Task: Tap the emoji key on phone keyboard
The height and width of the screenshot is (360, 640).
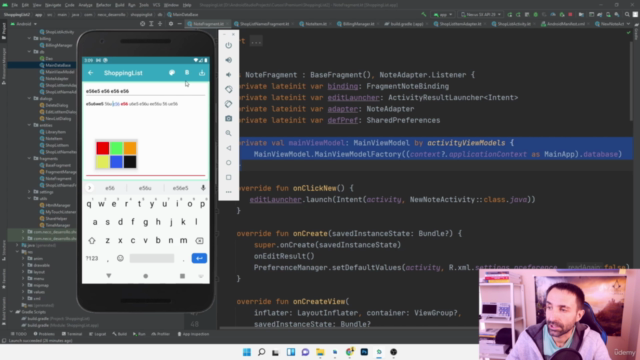Action: tap(120, 258)
